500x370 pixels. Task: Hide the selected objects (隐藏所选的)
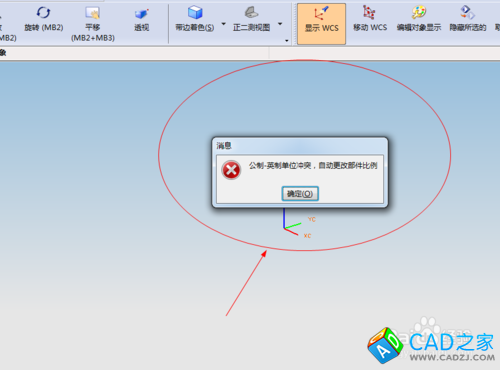468,19
